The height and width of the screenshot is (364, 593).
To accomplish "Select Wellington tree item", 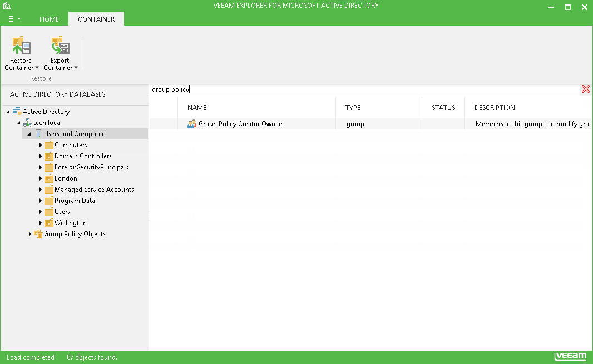I will click(x=70, y=223).
